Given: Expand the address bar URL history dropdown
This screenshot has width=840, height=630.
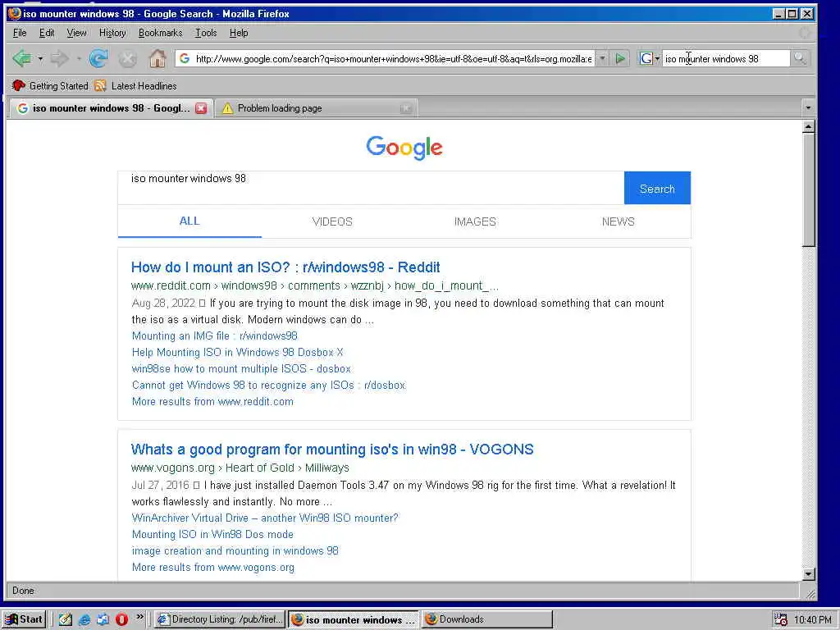Looking at the screenshot, I should click(x=602, y=58).
